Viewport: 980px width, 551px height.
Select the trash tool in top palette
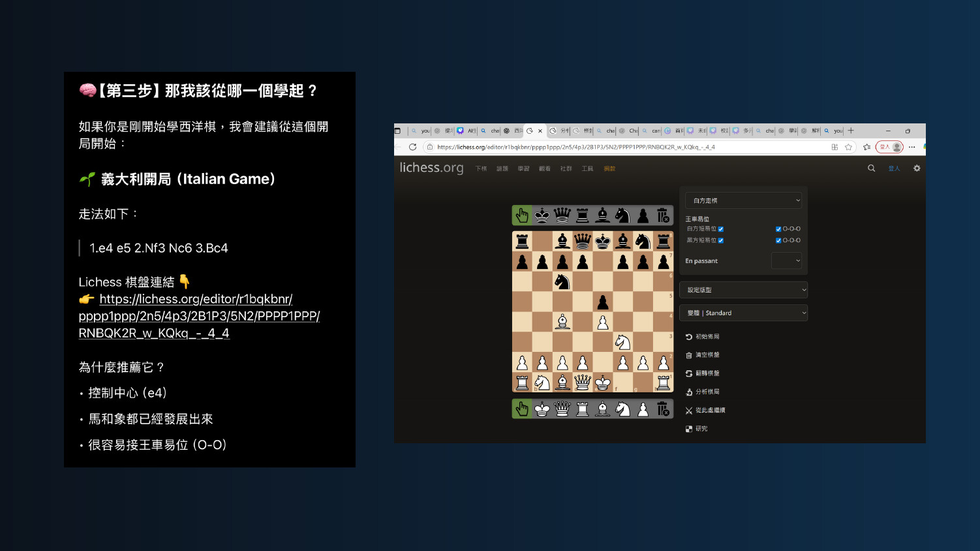point(663,215)
